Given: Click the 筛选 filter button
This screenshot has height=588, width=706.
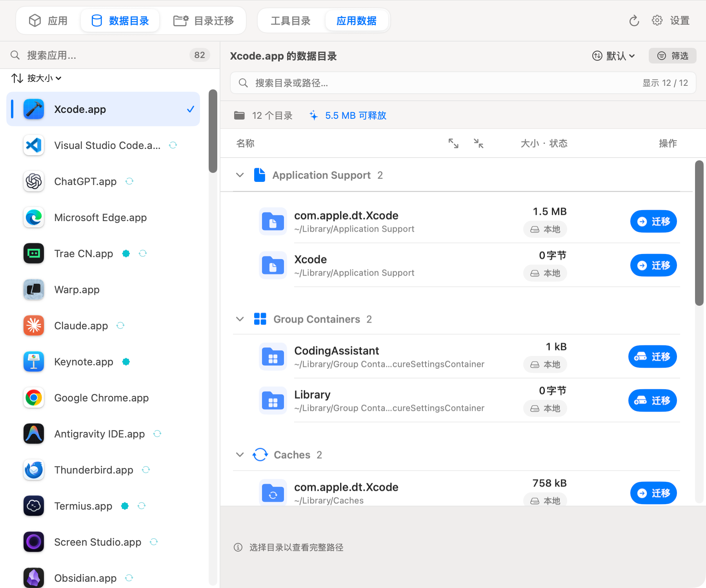Looking at the screenshot, I should (673, 56).
